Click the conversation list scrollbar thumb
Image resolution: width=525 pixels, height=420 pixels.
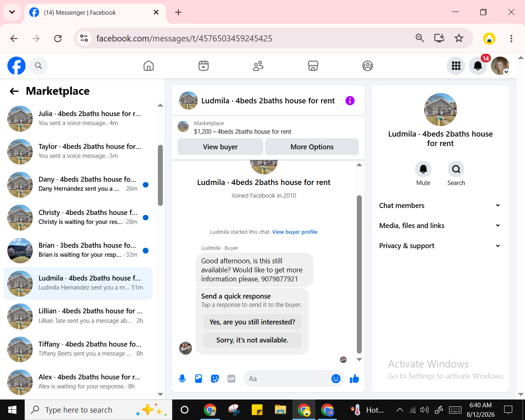160,175
